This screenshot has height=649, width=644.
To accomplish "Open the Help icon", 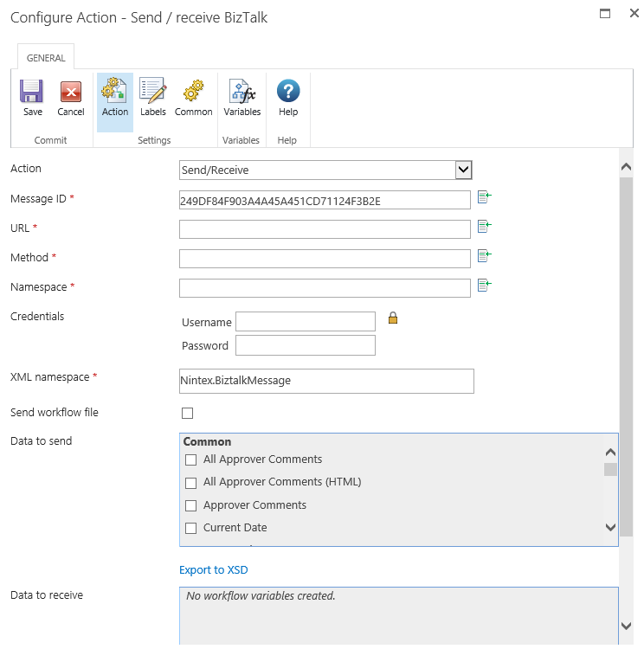I will click(288, 98).
